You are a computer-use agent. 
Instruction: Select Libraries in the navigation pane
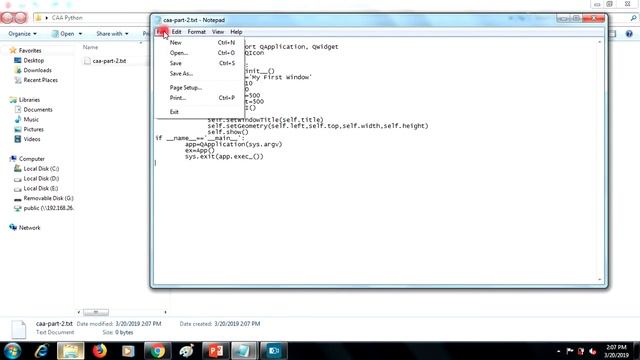click(24, 100)
